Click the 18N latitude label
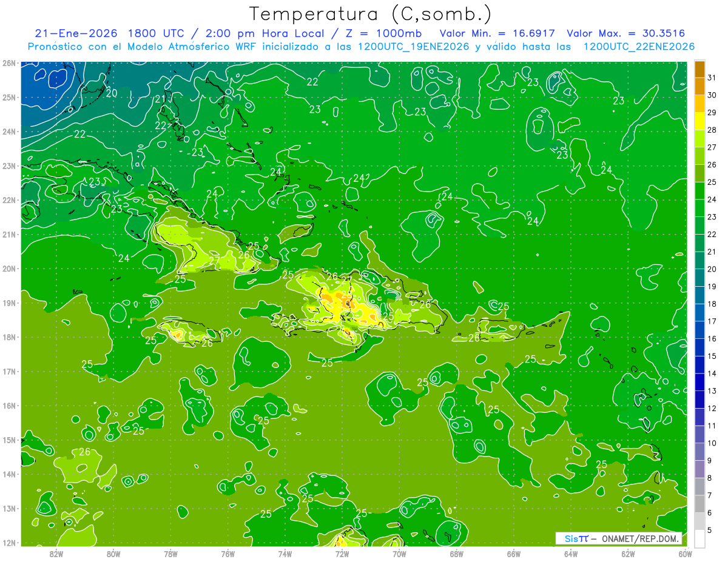Image resolution: width=728 pixels, height=562 pixels. (x=8, y=337)
